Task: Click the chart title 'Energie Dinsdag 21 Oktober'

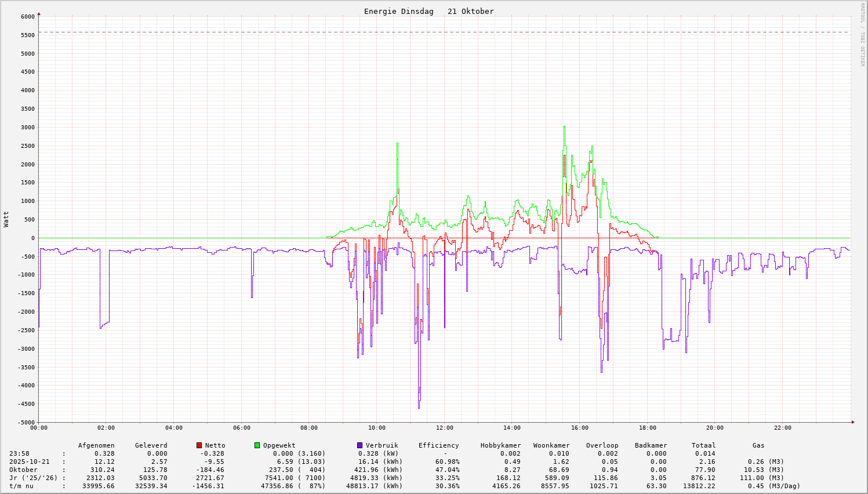Action: tap(428, 11)
